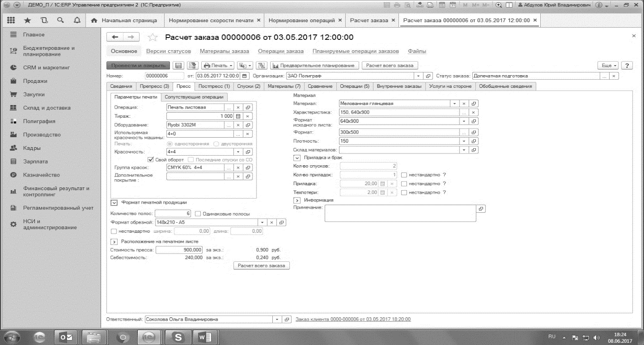The image size is (644, 345).
Task: Open the calendar picker for date field
Action: click(245, 76)
